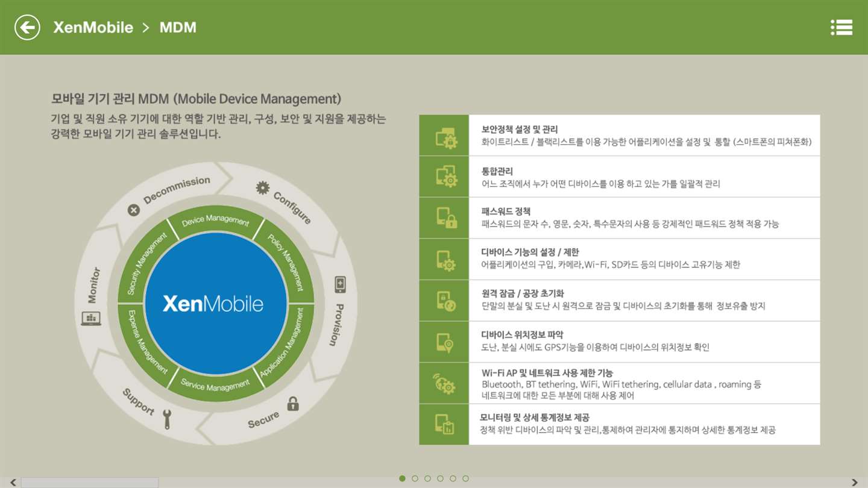Click the 보안정책 설정 및 관리 row icon
The image size is (868, 488).
[x=446, y=138]
